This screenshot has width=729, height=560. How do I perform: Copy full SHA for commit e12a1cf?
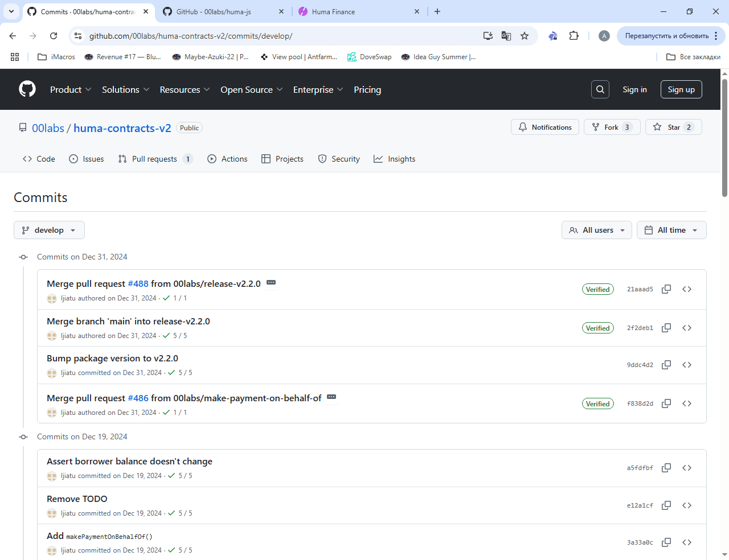pyautogui.click(x=666, y=505)
